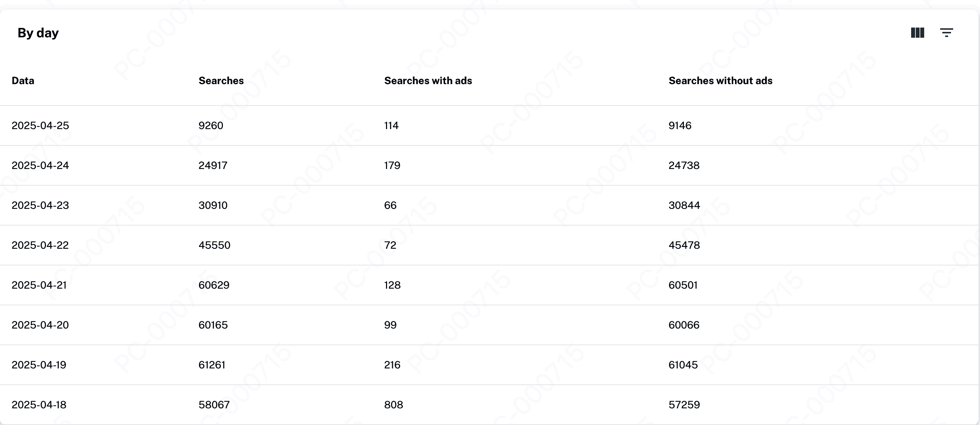Viewport: 980px width, 425px height.
Task: Click the searches value 9260
Action: (211, 125)
